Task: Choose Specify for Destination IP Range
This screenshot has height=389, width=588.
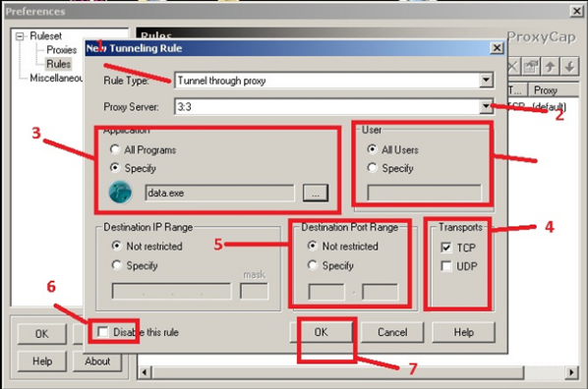Action: [x=117, y=265]
